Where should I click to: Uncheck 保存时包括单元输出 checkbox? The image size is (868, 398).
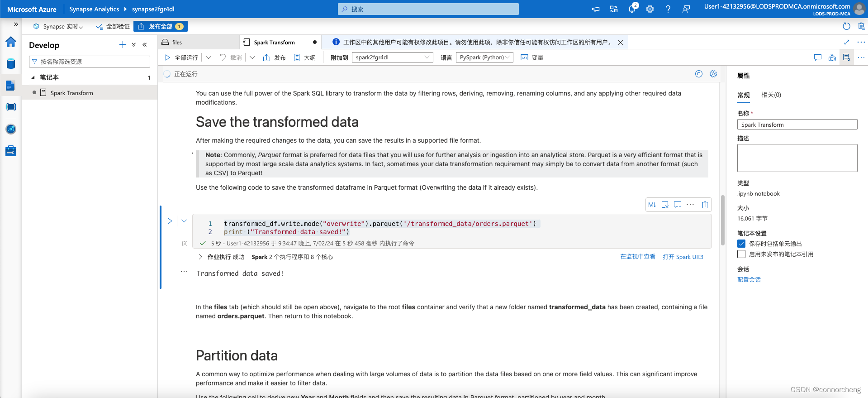pos(741,244)
